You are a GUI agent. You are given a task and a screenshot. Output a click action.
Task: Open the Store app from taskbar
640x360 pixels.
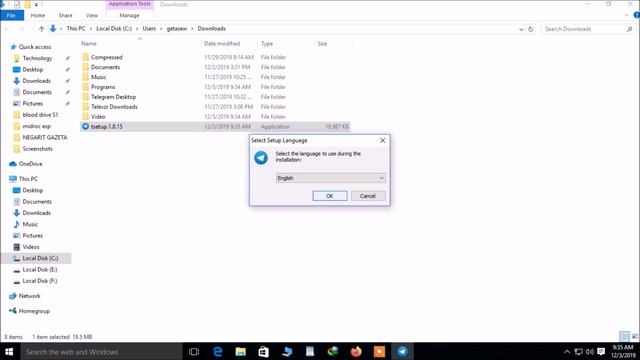pyautogui.click(x=264, y=351)
